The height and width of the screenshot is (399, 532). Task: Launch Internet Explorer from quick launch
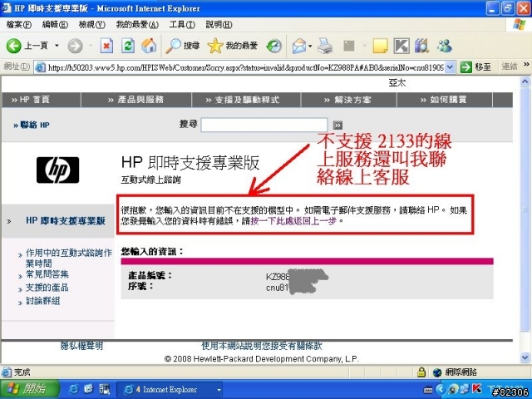(x=73, y=389)
